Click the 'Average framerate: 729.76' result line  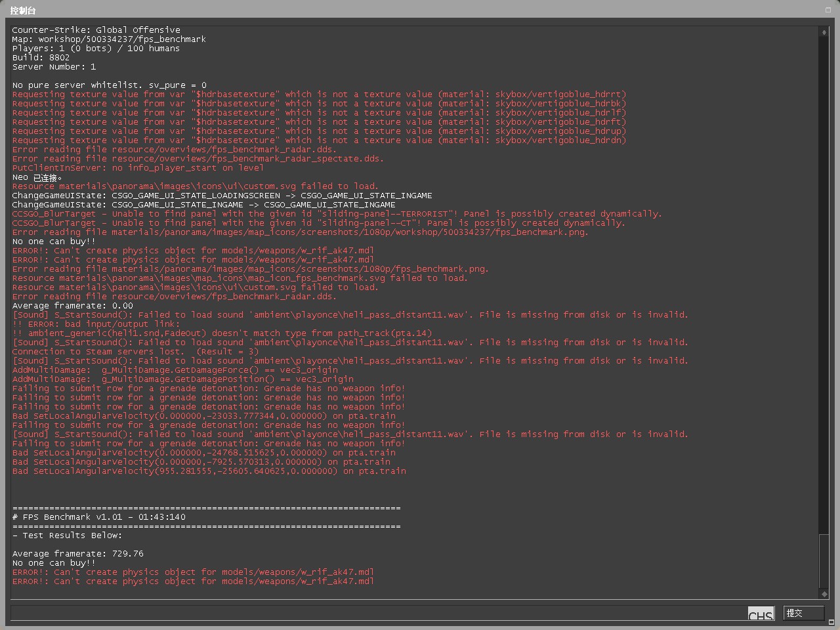pos(77,554)
